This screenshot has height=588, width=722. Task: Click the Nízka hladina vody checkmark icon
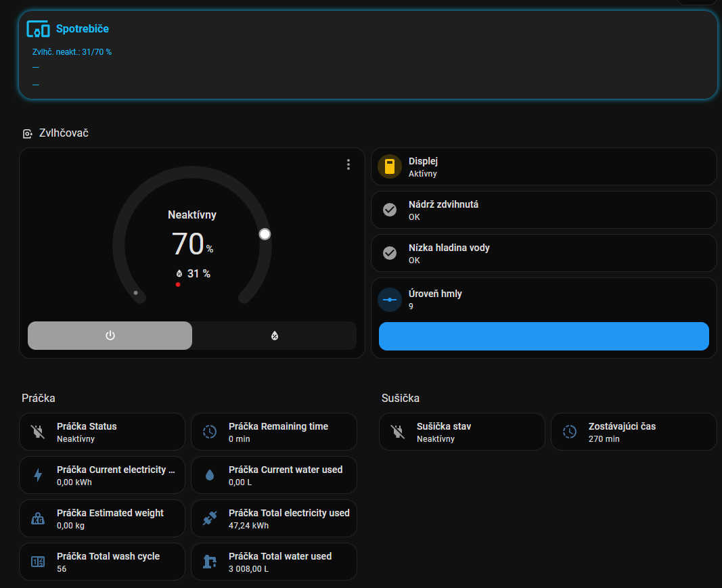[x=390, y=253]
